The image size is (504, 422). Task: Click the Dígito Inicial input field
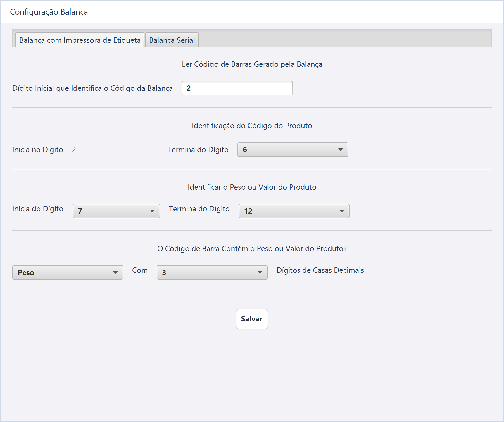[x=237, y=88]
